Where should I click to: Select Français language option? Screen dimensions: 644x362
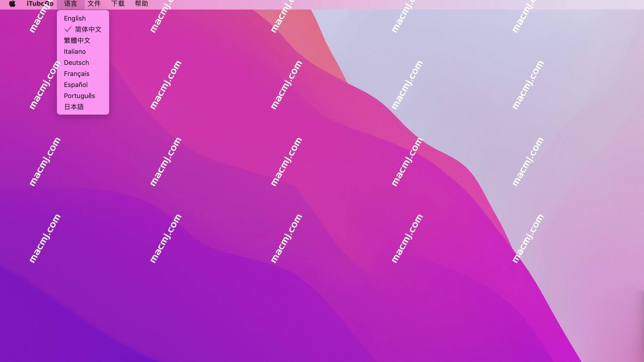[76, 73]
